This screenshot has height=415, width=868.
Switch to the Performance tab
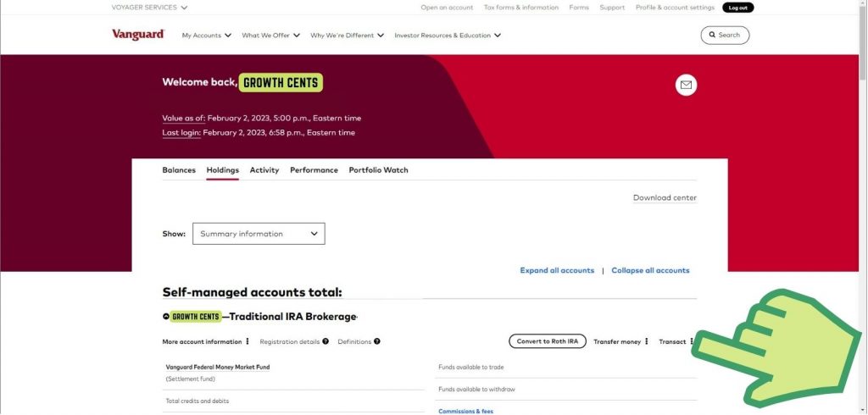[x=314, y=170]
